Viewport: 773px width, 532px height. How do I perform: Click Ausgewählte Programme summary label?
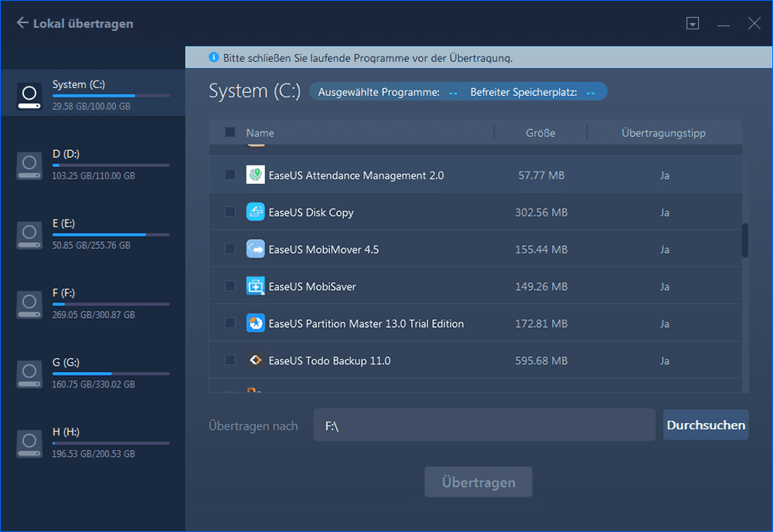coord(379,92)
